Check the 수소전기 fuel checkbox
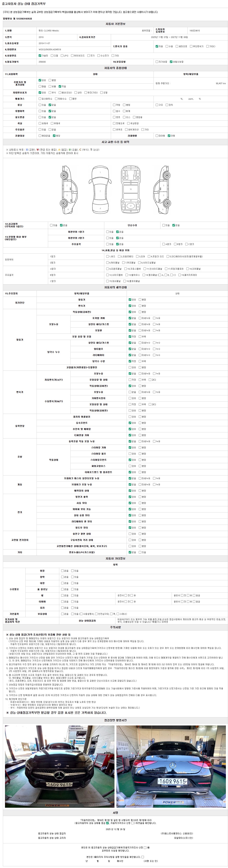This screenshot has height=868, width=228. (98, 56)
